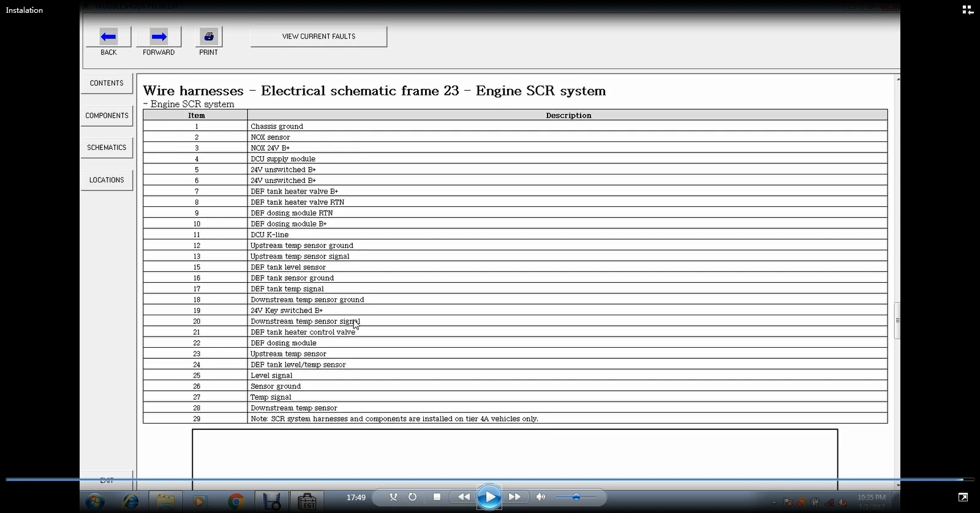Mute the player volume

[x=540, y=497]
